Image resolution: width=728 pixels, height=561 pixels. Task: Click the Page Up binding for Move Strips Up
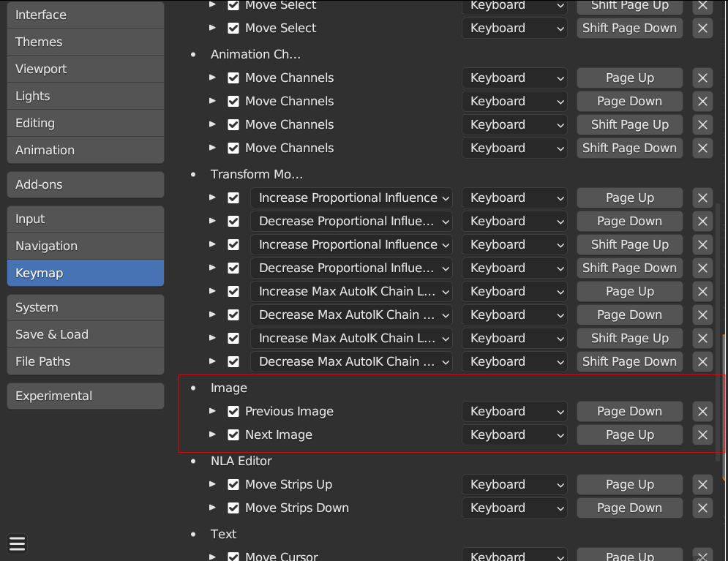pos(629,484)
